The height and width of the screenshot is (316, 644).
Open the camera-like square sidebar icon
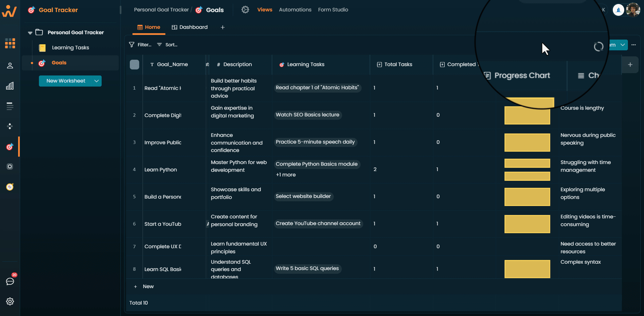click(10, 166)
